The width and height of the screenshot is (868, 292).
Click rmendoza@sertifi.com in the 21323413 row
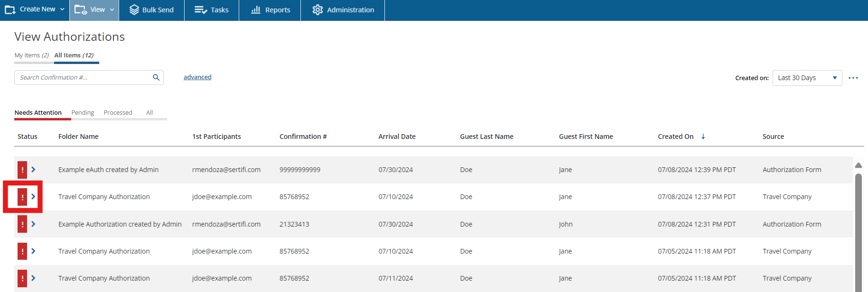pos(226,224)
